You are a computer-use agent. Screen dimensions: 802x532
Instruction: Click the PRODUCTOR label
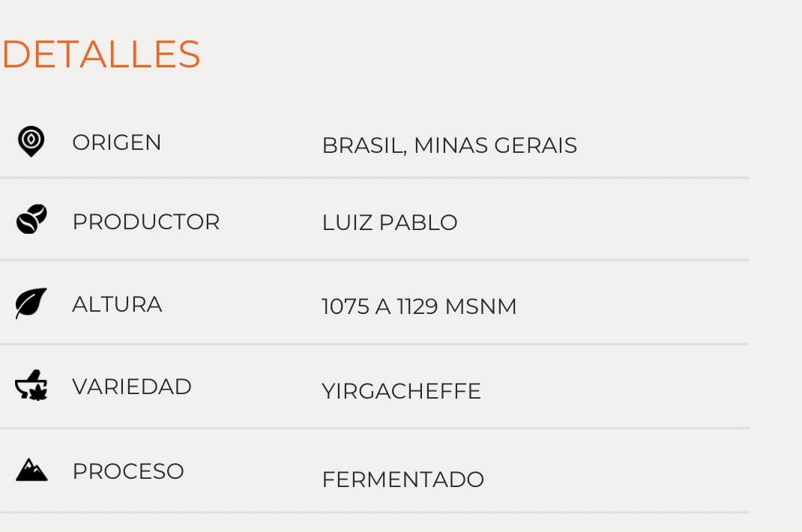pos(145,222)
